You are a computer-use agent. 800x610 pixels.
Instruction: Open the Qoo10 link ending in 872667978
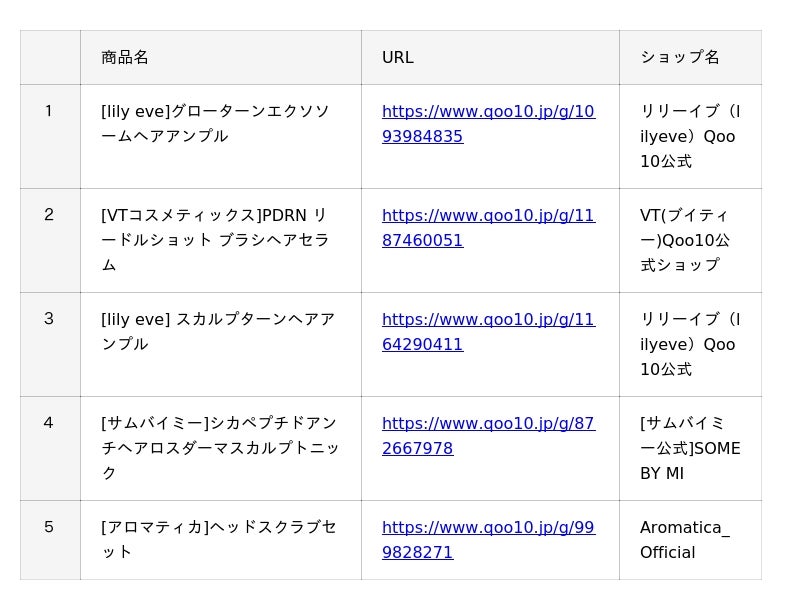(488, 436)
